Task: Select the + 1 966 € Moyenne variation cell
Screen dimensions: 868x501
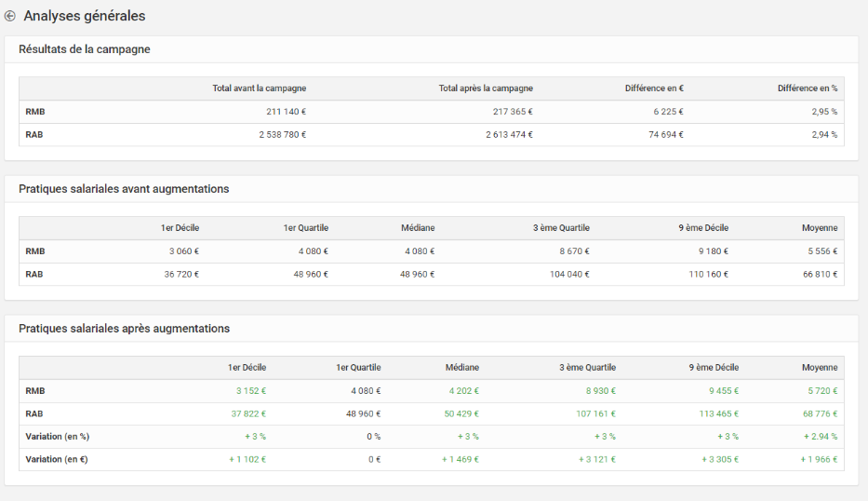Action: click(x=819, y=459)
